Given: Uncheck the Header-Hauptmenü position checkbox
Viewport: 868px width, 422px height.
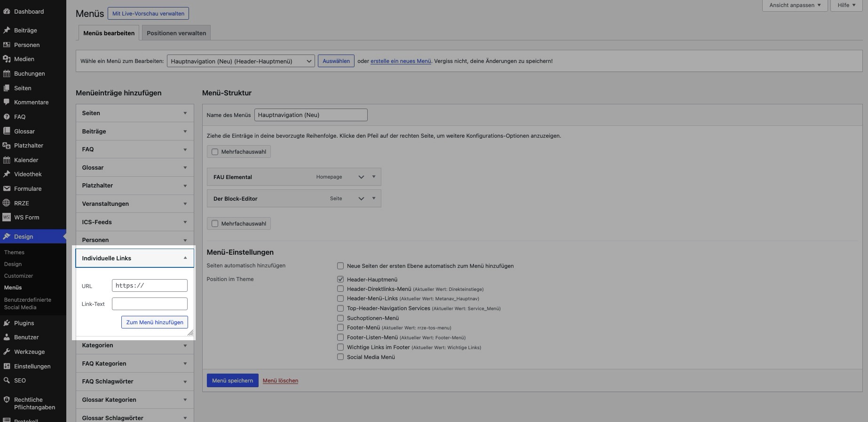Looking at the screenshot, I should tap(340, 279).
